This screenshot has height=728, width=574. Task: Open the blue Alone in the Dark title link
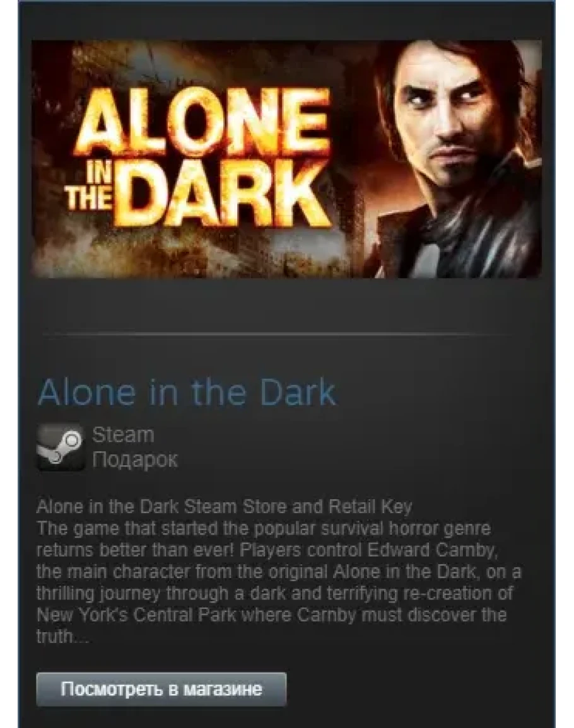[x=186, y=393]
